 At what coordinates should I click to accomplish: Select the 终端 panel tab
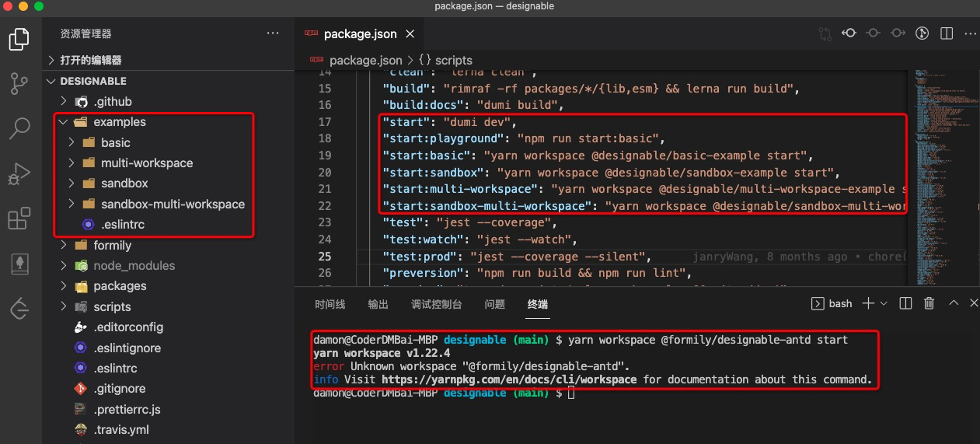[x=538, y=304]
